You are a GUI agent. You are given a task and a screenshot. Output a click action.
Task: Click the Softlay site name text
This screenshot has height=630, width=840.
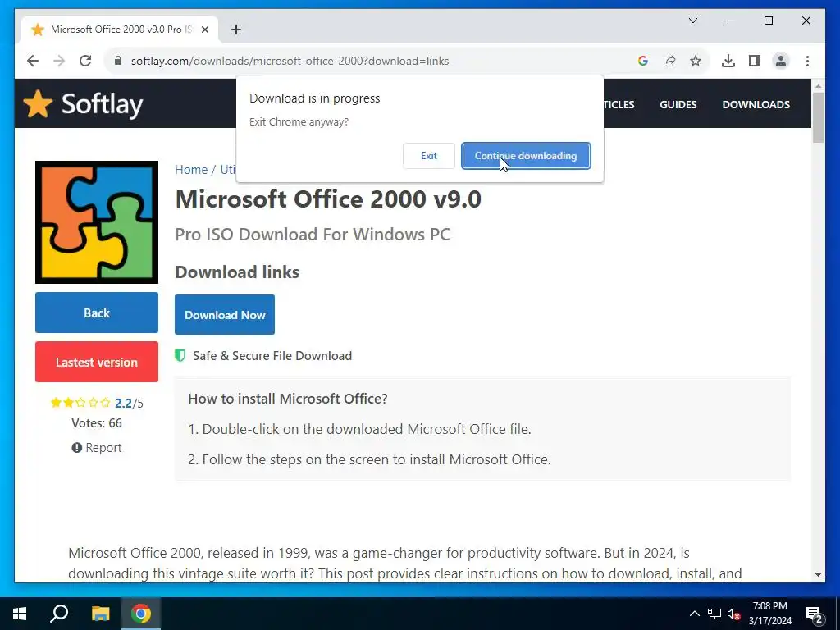(102, 104)
